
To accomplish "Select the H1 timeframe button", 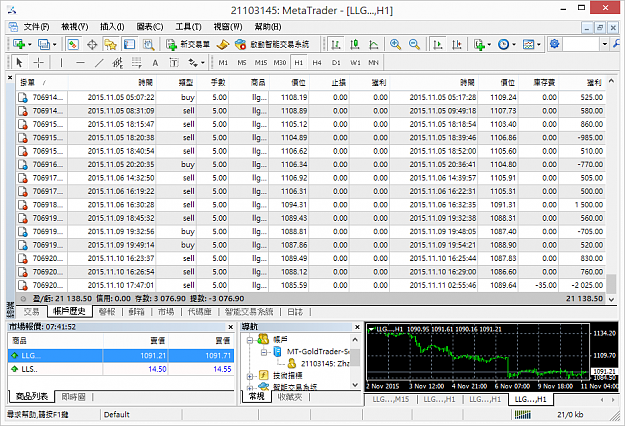I will pyautogui.click(x=299, y=63).
